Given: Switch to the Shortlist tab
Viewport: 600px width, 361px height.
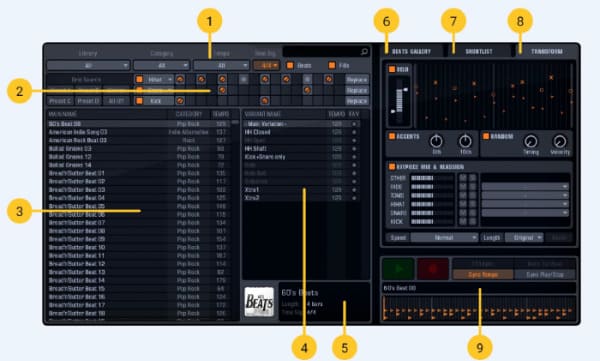Looking at the screenshot, I should tap(479, 51).
